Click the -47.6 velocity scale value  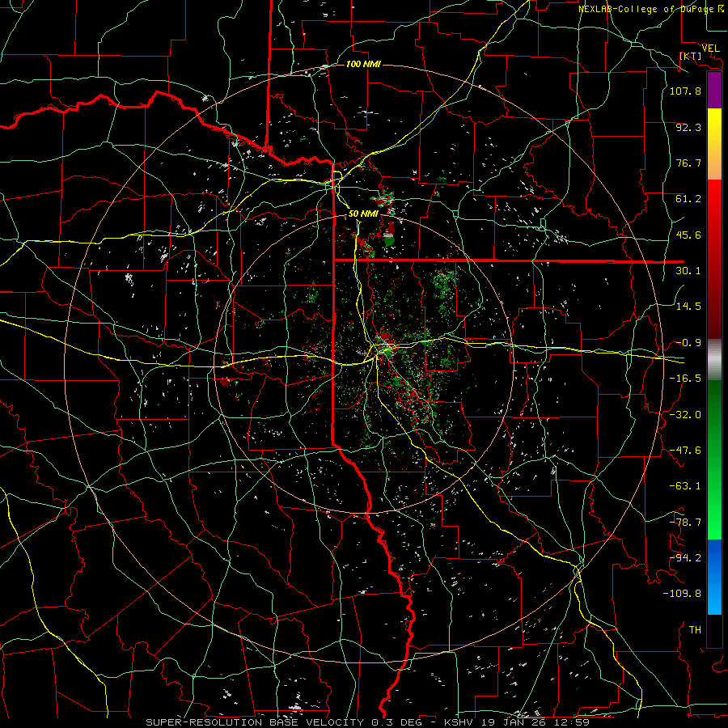pyautogui.click(x=685, y=451)
